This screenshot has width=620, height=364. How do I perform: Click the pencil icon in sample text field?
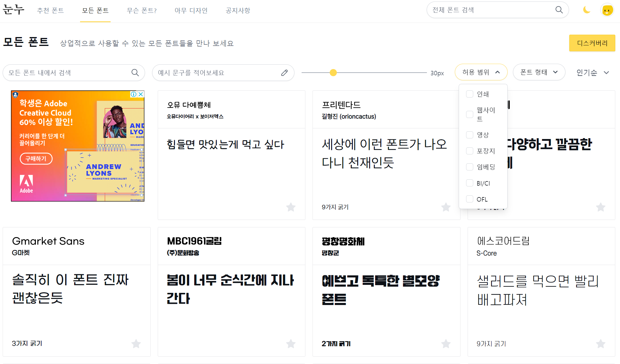[284, 73]
